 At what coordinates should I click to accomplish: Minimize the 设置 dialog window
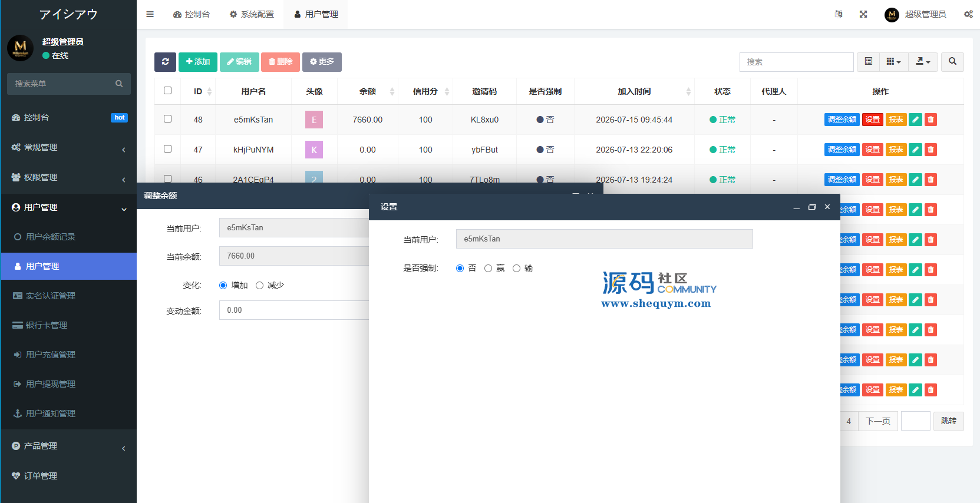(797, 207)
